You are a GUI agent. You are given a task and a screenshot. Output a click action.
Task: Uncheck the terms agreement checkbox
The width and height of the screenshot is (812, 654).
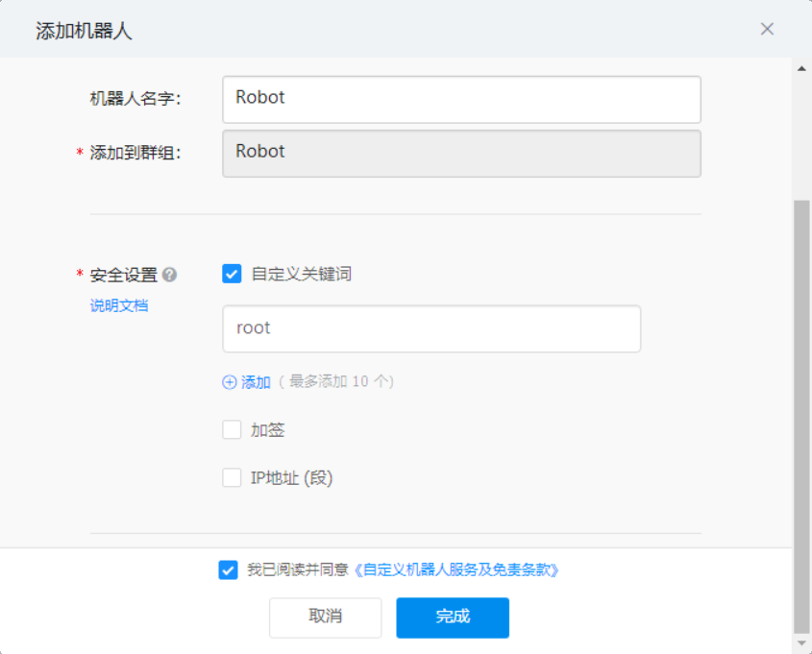pos(228,569)
